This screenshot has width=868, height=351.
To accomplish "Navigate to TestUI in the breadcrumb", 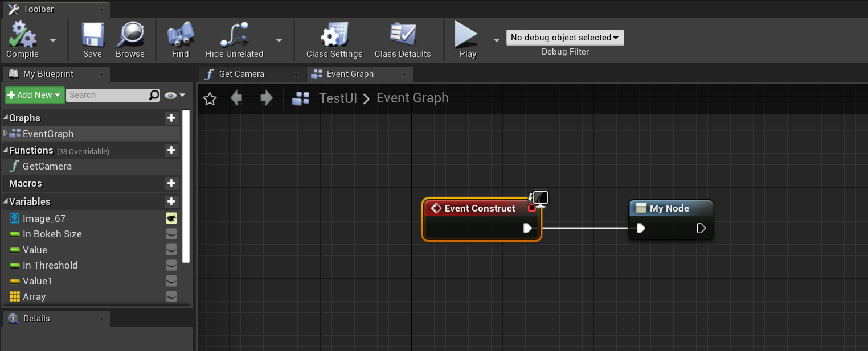I will tap(338, 98).
